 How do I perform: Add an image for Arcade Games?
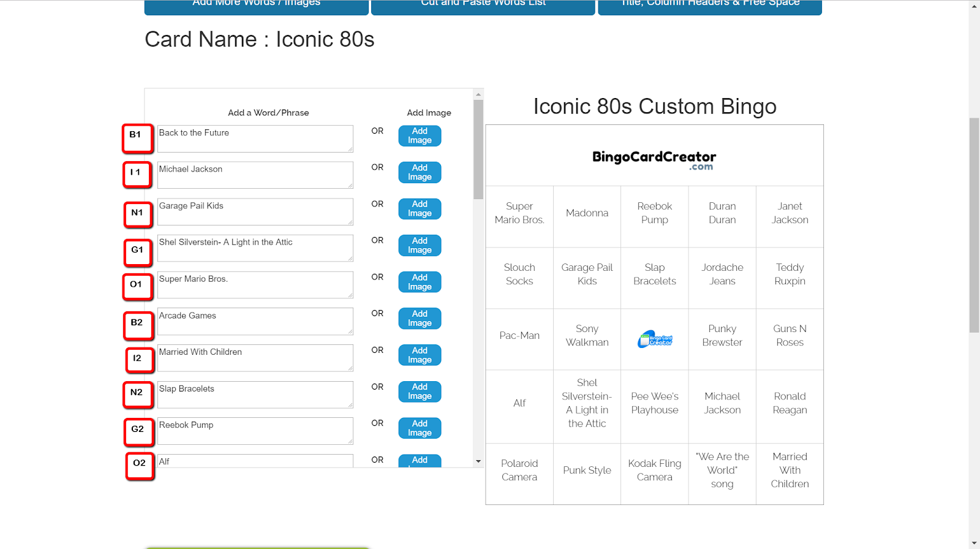(420, 319)
